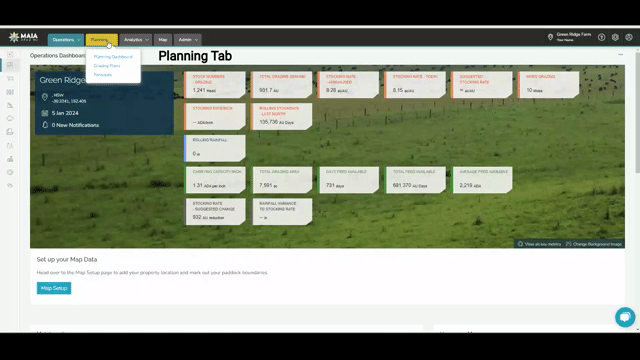This screenshot has width=640, height=360.
Task: Open the settings gear icon
Action: coord(615,37)
